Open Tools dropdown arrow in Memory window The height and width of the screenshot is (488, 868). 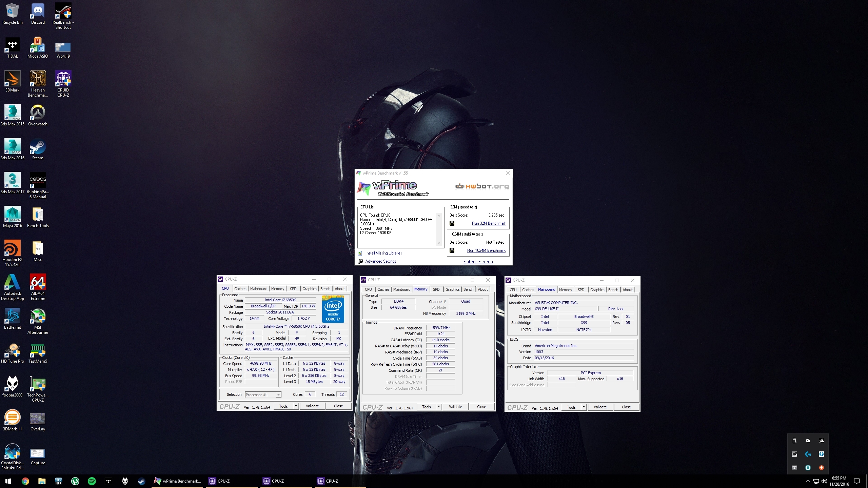click(439, 407)
